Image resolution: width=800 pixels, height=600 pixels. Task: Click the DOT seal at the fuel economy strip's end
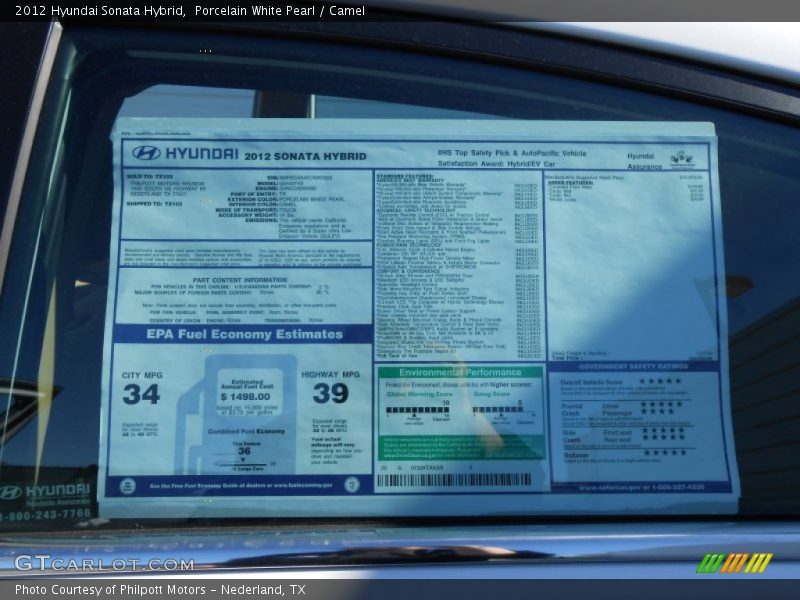pos(352,485)
